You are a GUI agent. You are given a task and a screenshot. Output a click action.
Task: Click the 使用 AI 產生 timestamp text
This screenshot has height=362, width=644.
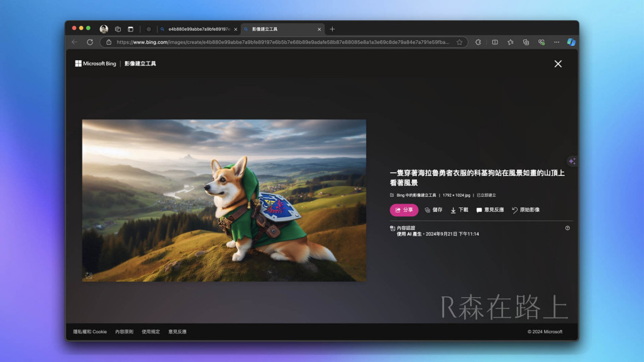(x=438, y=234)
